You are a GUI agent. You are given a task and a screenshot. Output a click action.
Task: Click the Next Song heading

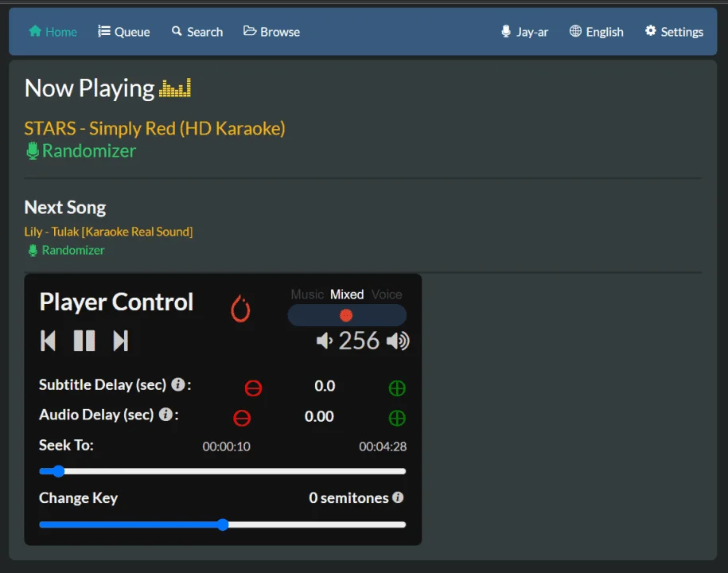tap(65, 208)
